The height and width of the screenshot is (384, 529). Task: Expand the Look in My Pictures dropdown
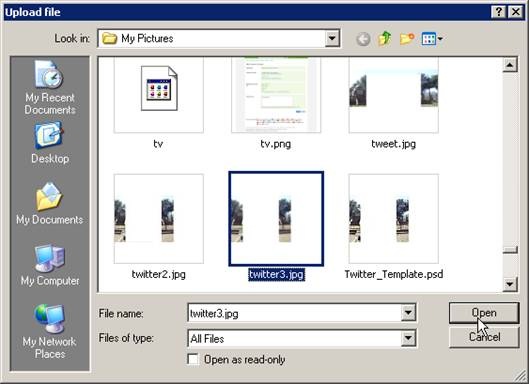(x=332, y=38)
